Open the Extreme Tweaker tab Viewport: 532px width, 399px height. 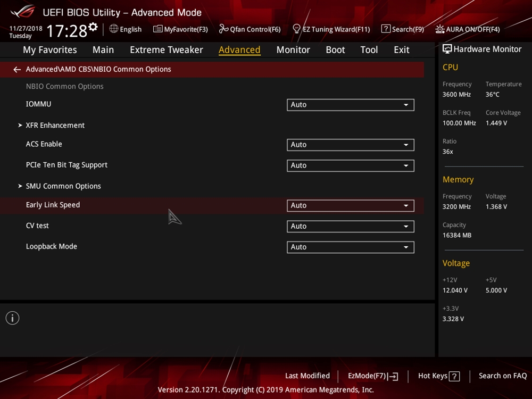pos(166,50)
